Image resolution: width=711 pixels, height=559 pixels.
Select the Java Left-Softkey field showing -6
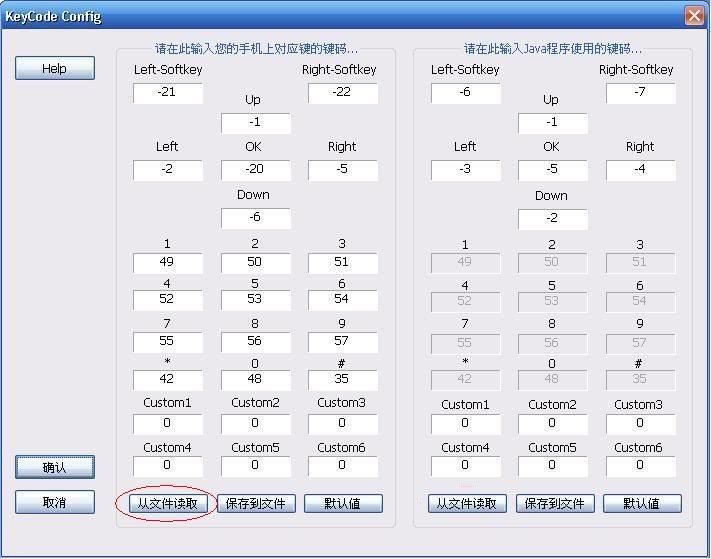(465, 93)
